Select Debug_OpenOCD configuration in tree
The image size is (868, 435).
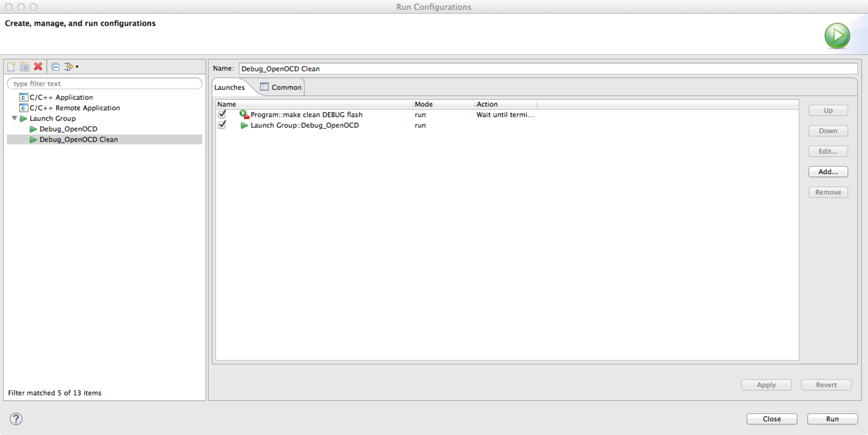(x=68, y=129)
